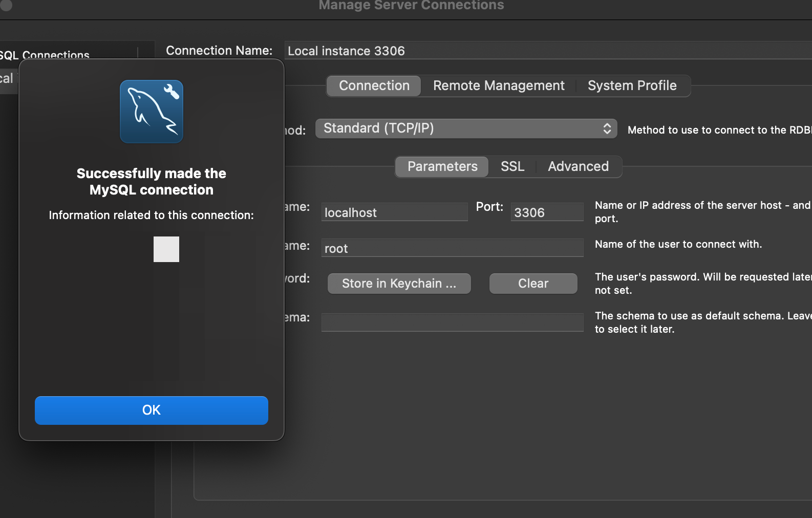The image size is (812, 518).
Task: Click the 'Port:' label
Action: [489, 207]
